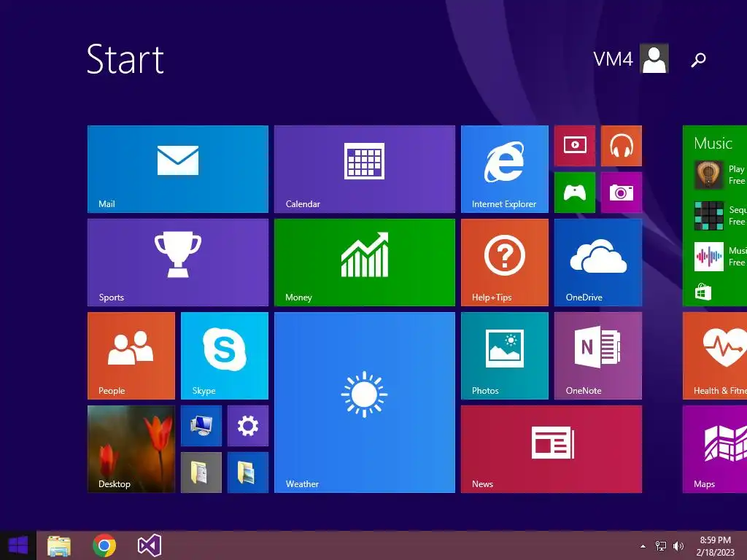
Task: Open the OneNote tile
Action: tap(598, 356)
